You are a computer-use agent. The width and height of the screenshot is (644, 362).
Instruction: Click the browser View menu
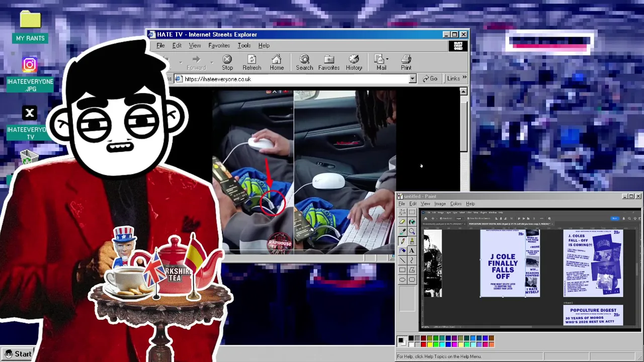195,45
